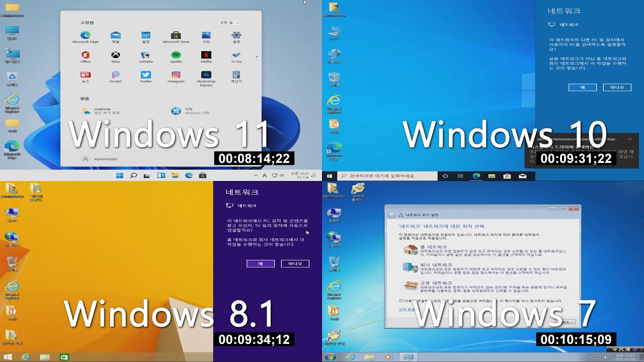Choose Work network (회사 네트워크) in Windows 7
This screenshot has width=644, height=362.
486,268
